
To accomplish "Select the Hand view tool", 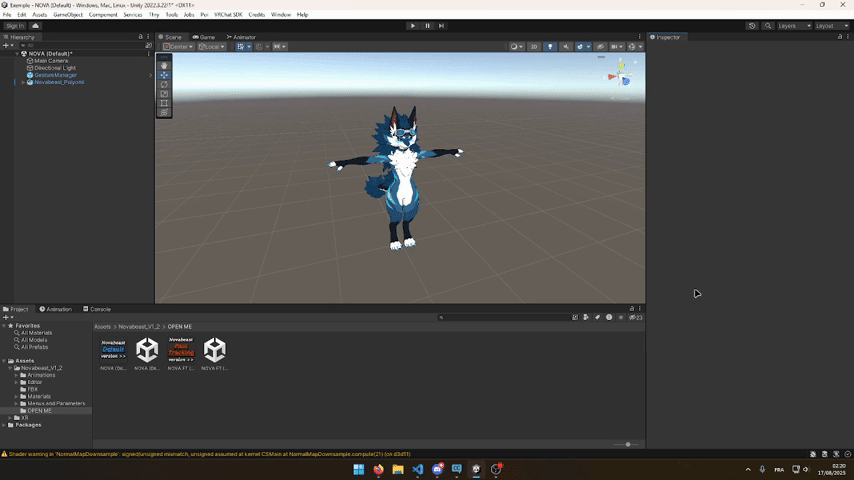I will coord(164,66).
